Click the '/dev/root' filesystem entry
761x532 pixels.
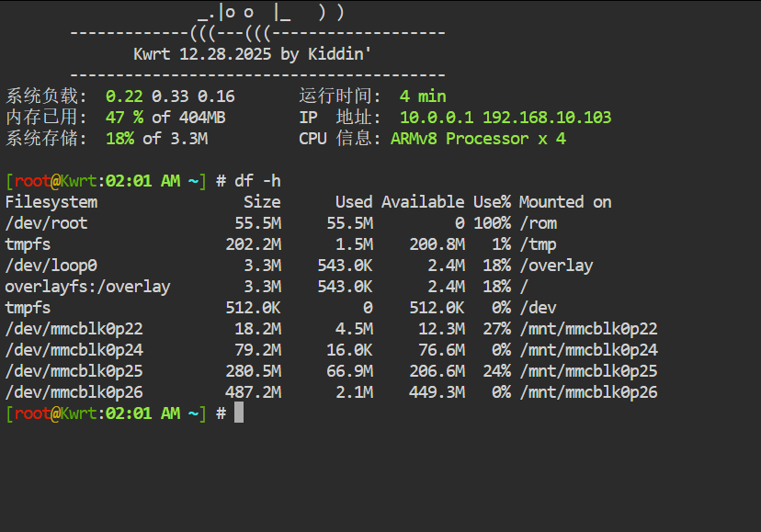(47, 223)
